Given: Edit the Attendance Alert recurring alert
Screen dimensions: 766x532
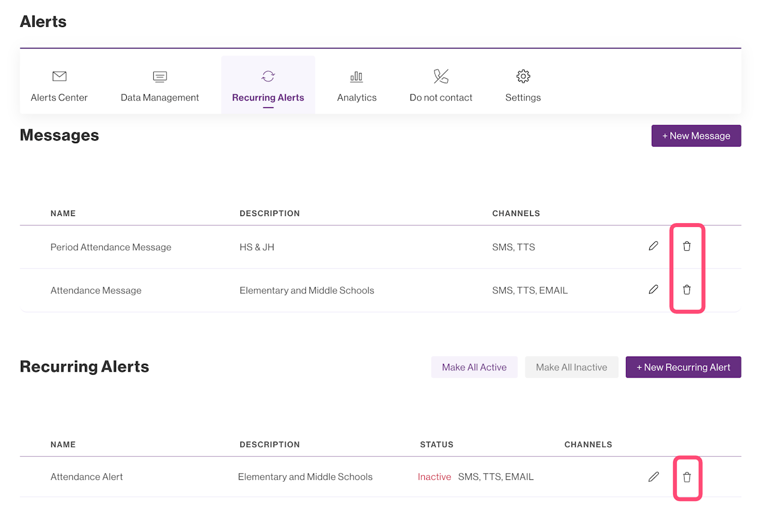Looking at the screenshot, I should pos(653,477).
